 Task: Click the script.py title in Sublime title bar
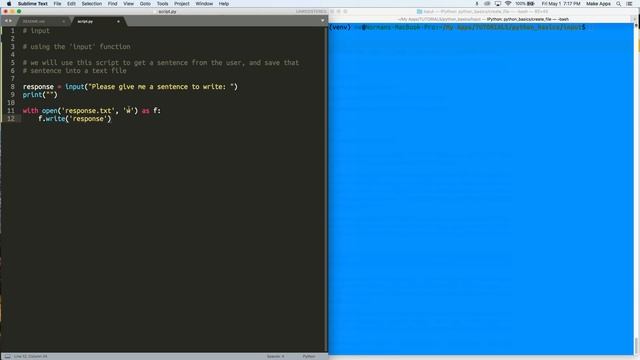(167, 12)
